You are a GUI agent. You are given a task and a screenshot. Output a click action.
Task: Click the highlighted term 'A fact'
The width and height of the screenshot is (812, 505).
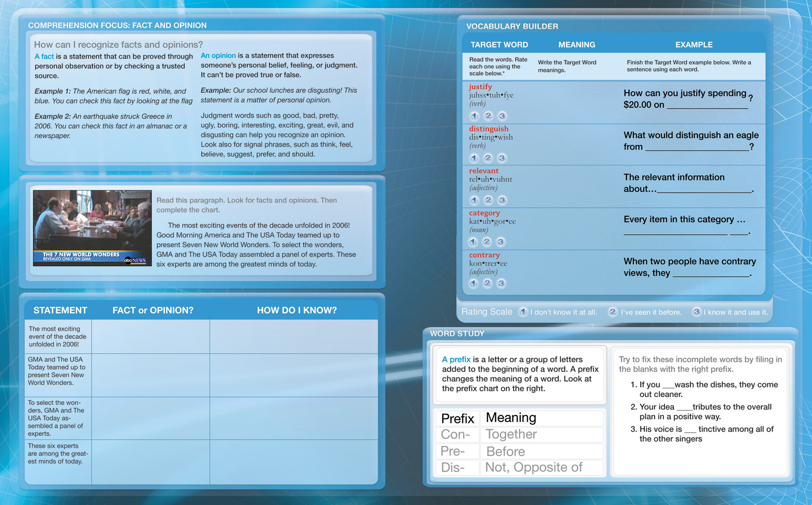tap(44, 56)
